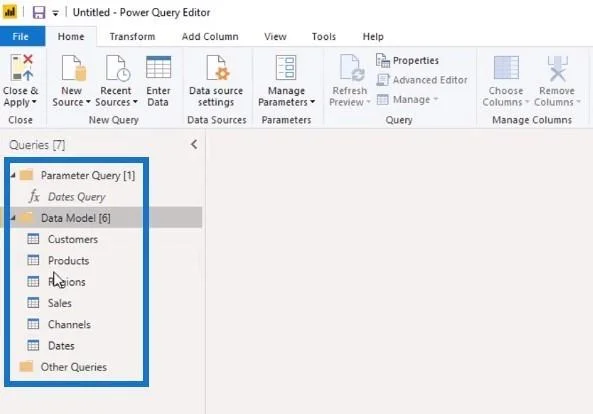The image size is (593, 414).
Task: Switch to the Transform tab
Action: (x=132, y=37)
